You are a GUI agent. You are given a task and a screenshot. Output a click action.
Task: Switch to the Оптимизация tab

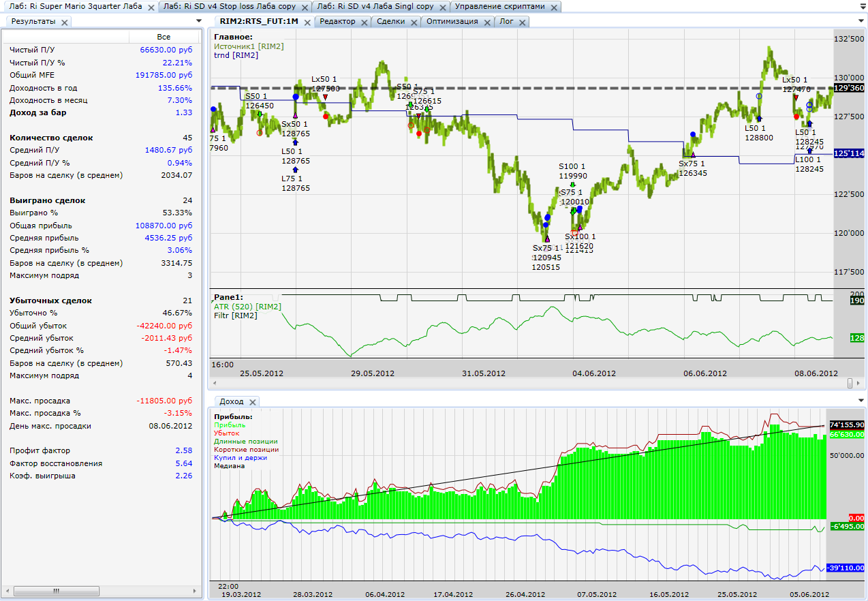coord(452,22)
